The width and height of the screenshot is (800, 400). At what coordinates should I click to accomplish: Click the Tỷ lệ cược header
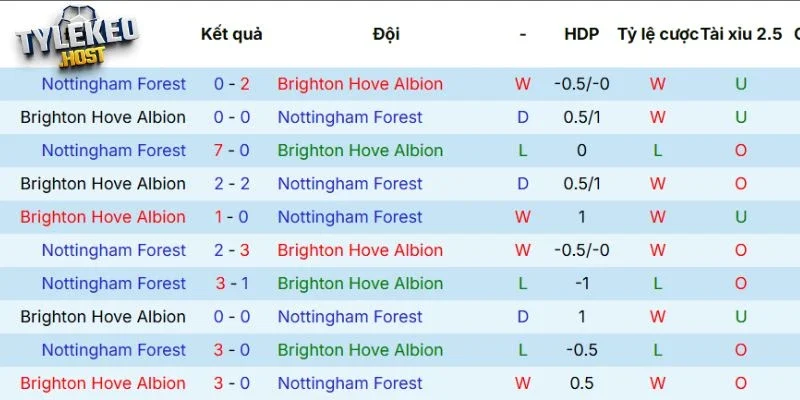tap(657, 34)
